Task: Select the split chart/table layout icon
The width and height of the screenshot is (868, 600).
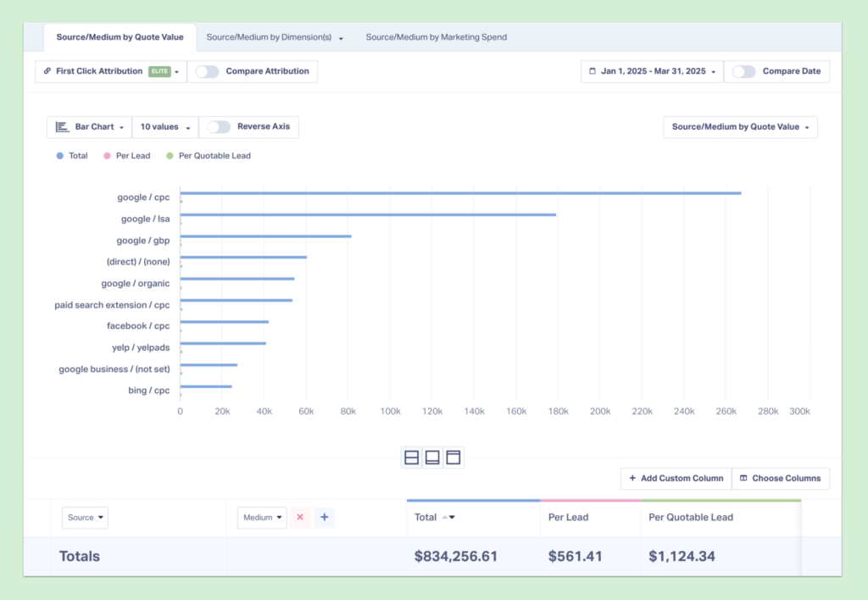Action: (x=411, y=457)
